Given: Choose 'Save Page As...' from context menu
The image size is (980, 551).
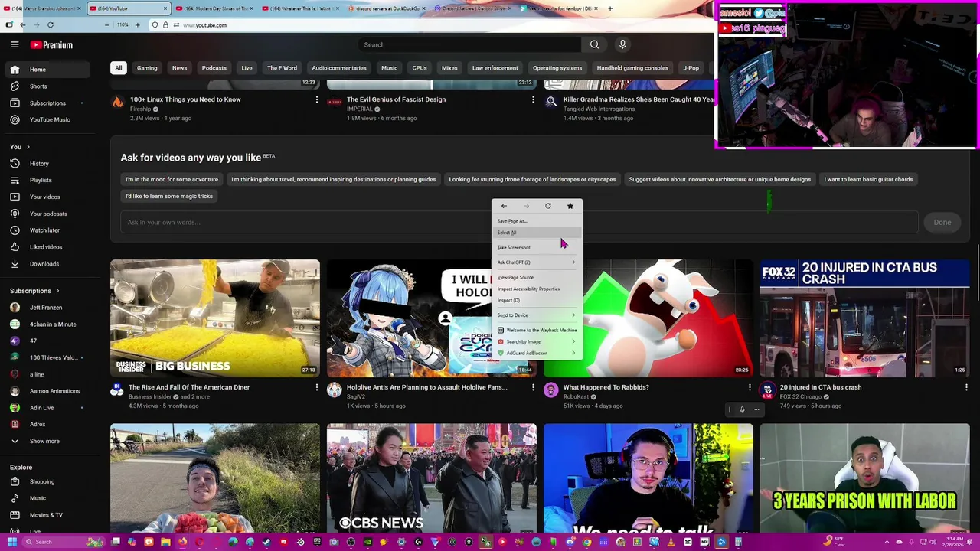Looking at the screenshot, I should 537,221.
